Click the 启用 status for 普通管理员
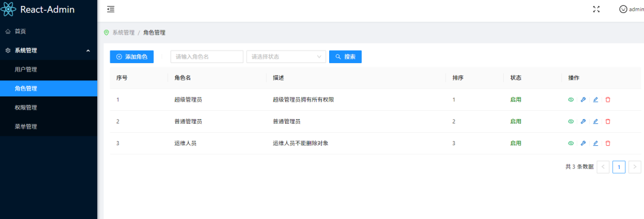Viewport: 644px width, 219px height. click(x=516, y=121)
